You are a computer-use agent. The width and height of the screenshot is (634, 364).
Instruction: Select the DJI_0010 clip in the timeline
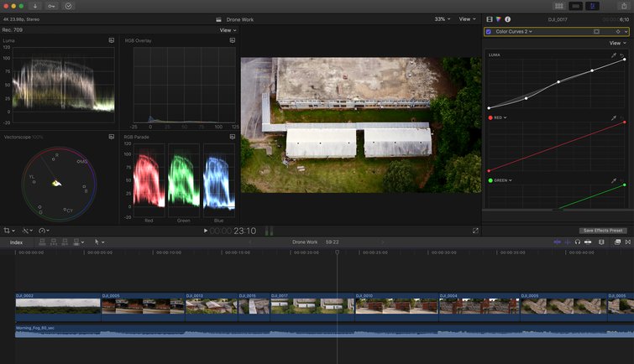pos(395,305)
